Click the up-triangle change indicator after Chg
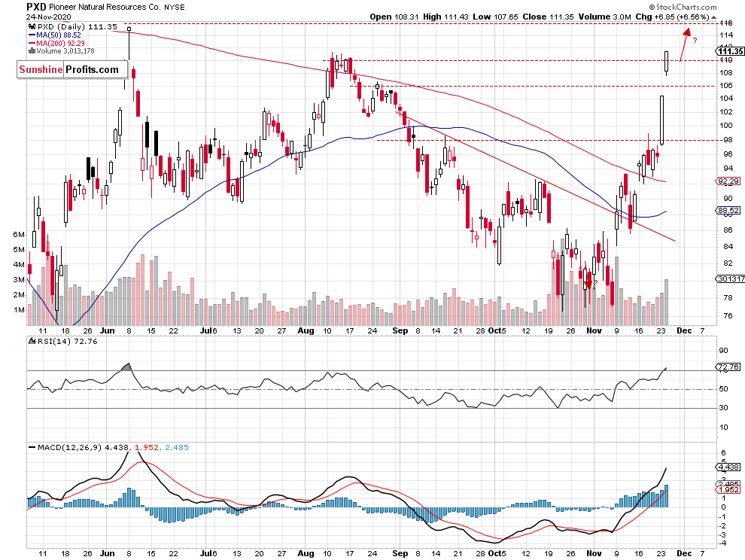745x560 pixels. pyautogui.click(x=713, y=17)
